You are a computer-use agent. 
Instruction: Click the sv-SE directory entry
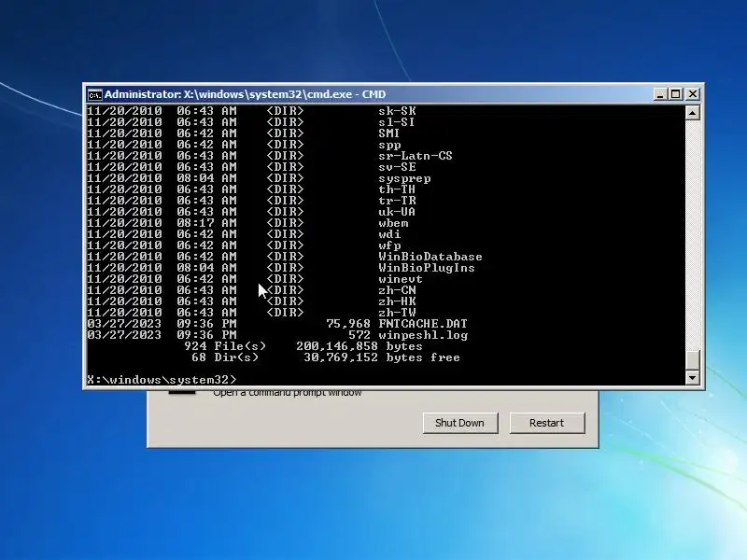coord(397,167)
